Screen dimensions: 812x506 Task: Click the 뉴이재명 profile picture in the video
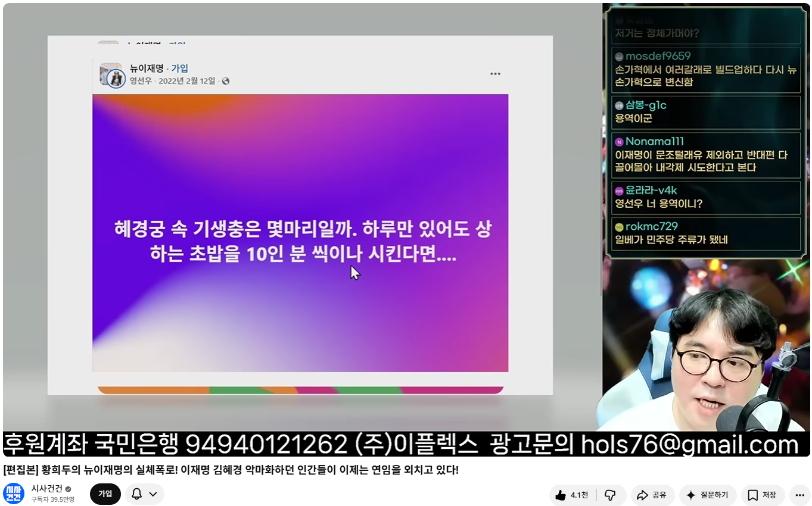pyautogui.click(x=111, y=75)
